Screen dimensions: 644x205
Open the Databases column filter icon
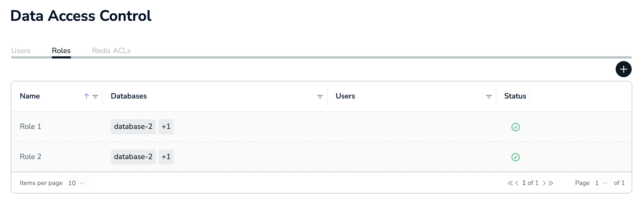pos(320,97)
